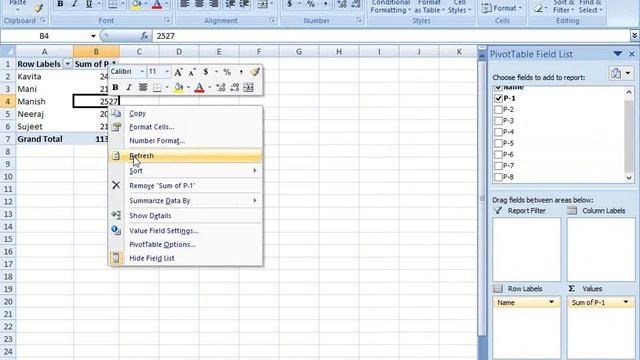The width and height of the screenshot is (640, 360).
Task: Check the P-5 field checkbox
Action: [x=498, y=143]
